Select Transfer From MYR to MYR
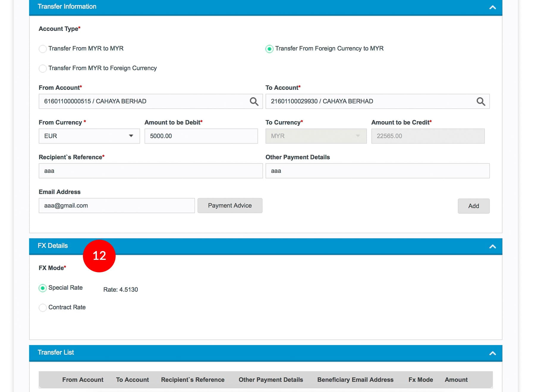This screenshot has width=535, height=392. [43, 49]
